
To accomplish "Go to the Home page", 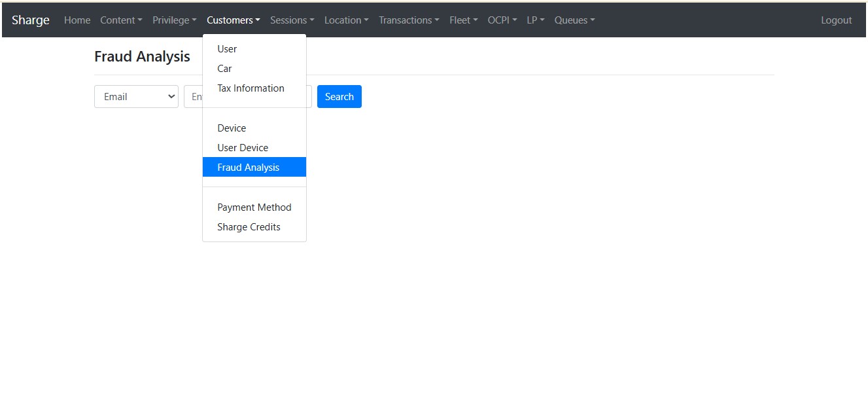I will [77, 20].
